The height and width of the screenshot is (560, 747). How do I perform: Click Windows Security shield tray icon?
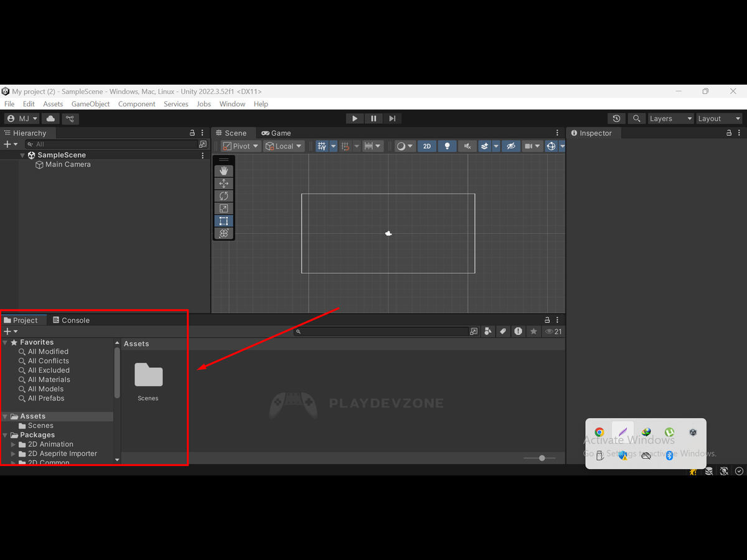622,455
